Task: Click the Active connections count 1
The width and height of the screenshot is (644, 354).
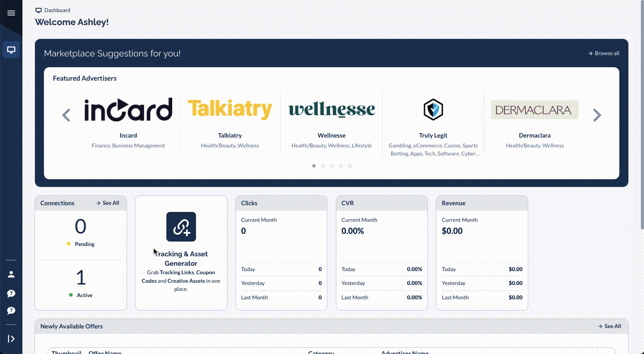Action: pos(81,278)
